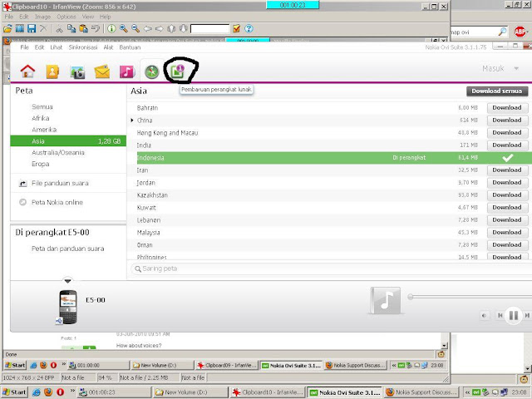Viewport: 532px width, 399px height.
Task: Click IrfanView Cut scissors icon
Action: coord(59,29)
